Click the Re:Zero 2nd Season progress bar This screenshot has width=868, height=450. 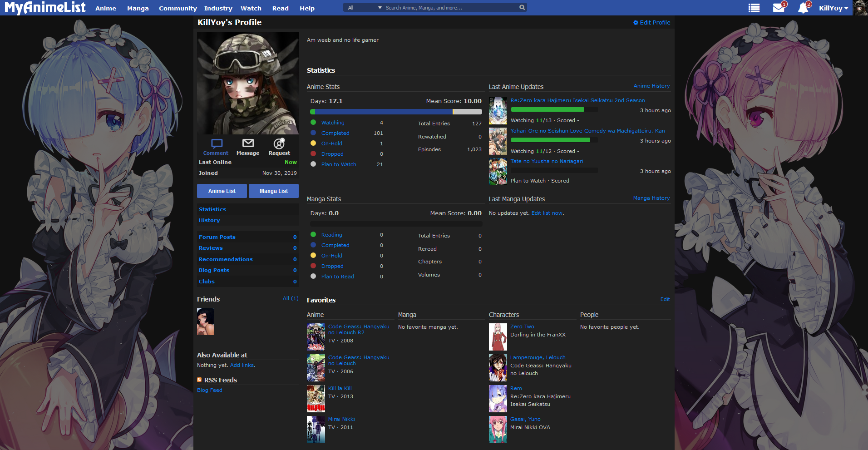click(554, 109)
